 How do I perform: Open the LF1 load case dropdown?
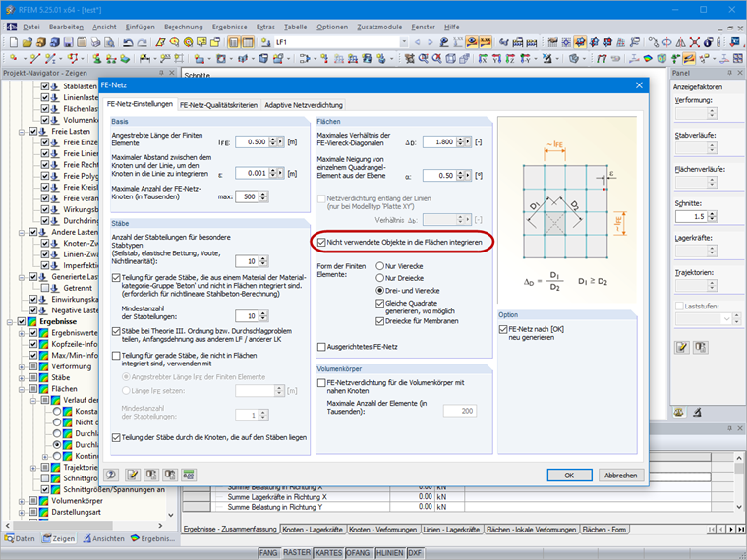(x=404, y=42)
